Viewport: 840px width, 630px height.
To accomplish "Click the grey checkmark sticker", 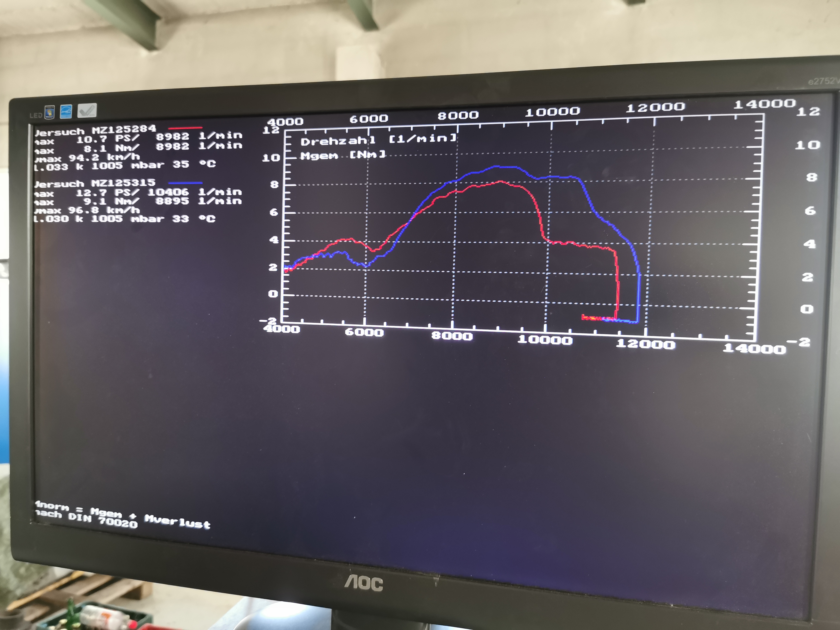I will [x=87, y=111].
